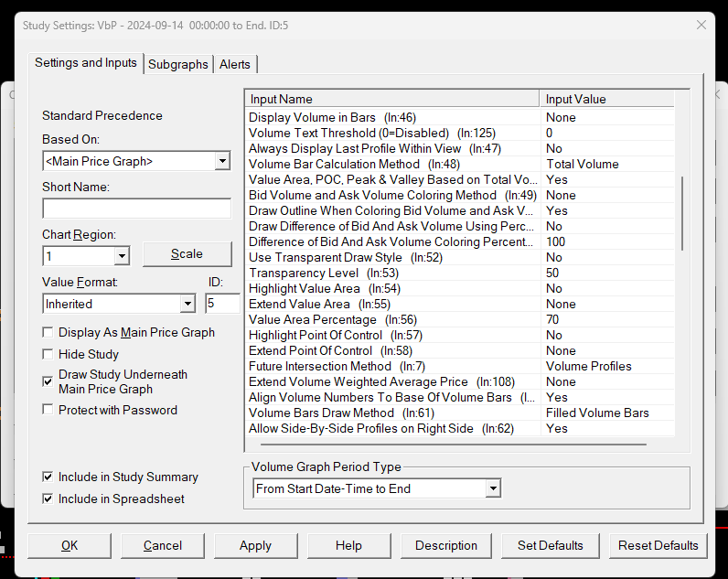The width and height of the screenshot is (728, 579).
Task: Open the Alerts tab
Action: (235, 64)
